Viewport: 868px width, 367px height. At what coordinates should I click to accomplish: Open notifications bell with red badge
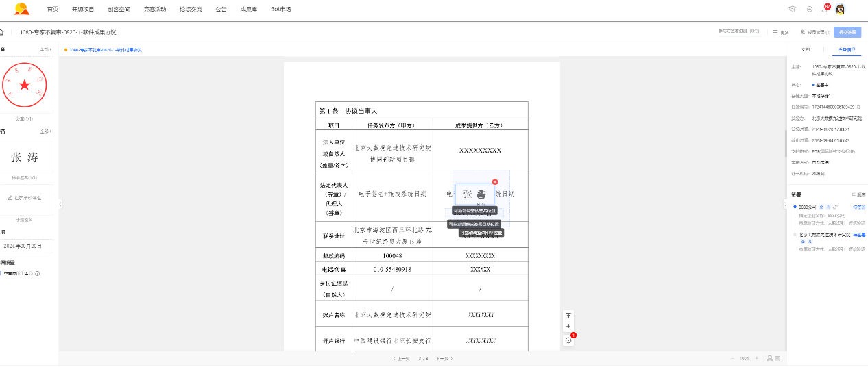pyautogui.click(x=825, y=9)
